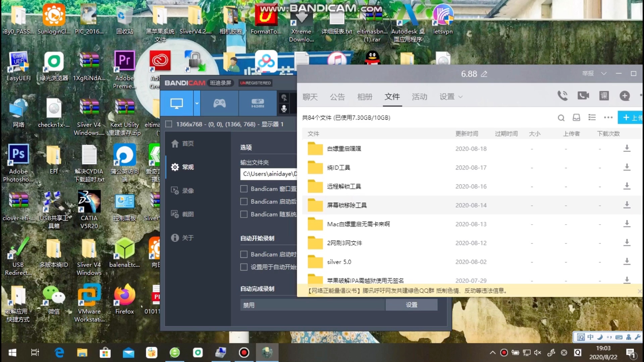
Task: Enable Bandicam 启动时 auto-record checkbox
Action: 244,254
